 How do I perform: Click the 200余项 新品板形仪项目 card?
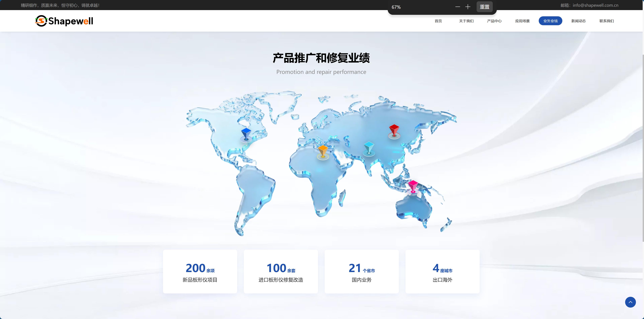pyautogui.click(x=200, y=272)
